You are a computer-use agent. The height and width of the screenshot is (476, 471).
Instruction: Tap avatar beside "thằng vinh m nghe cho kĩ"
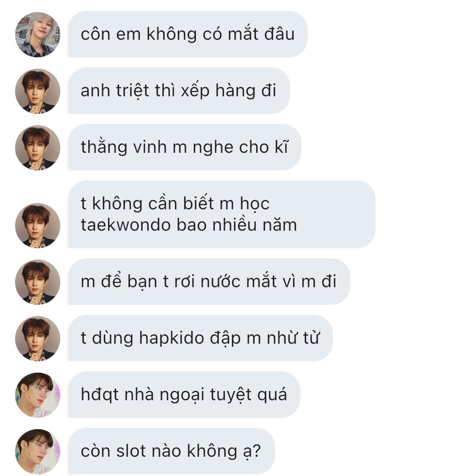click(38, 147)
